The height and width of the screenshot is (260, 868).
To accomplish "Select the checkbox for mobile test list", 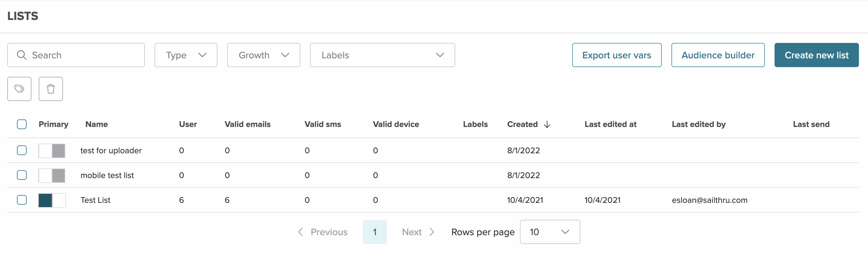I will pyautogui.click(x=22, y=175).
